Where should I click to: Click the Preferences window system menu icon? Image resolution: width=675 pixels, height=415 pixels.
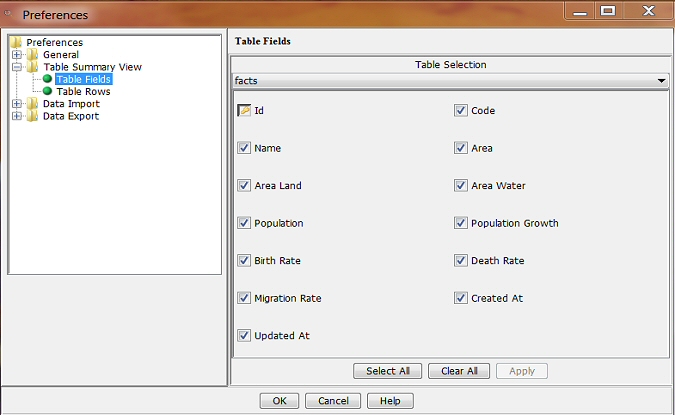(10, 14)
